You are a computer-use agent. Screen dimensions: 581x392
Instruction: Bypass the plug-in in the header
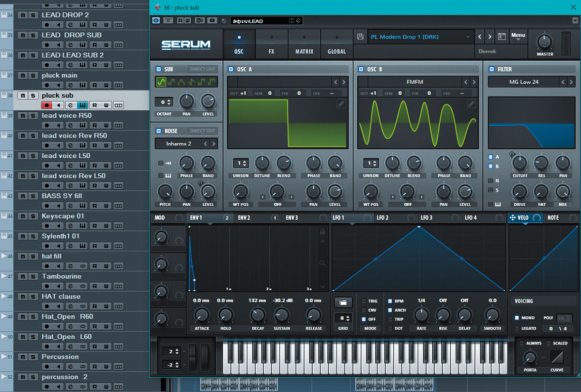168,20
